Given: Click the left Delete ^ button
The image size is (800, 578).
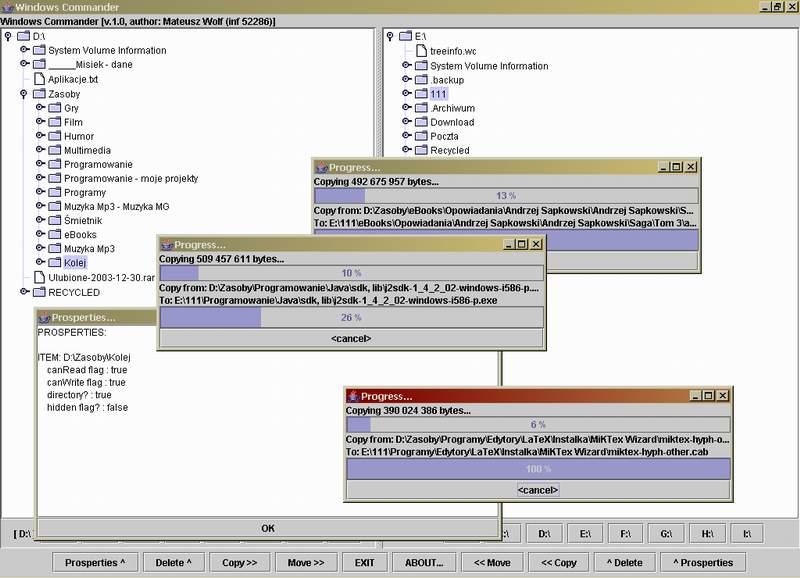Looking at the screenshot, I should coord(173,563).
